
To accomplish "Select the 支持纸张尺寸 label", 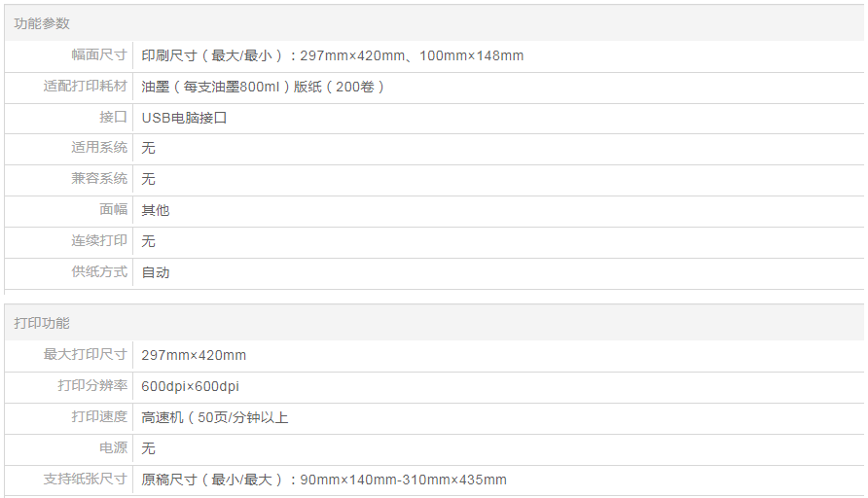I will (x=86, y=480).
